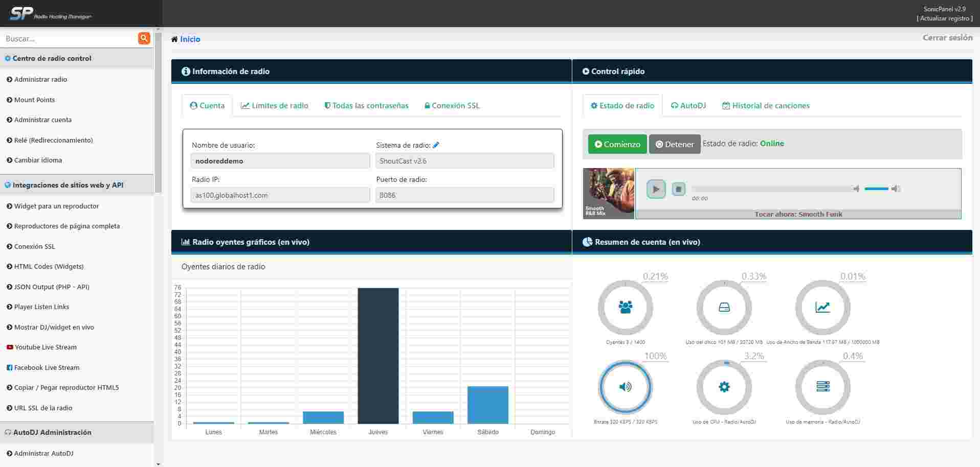Adjust the blue volume slider in player
Screen dimensions: 980x467
point(876,189)
